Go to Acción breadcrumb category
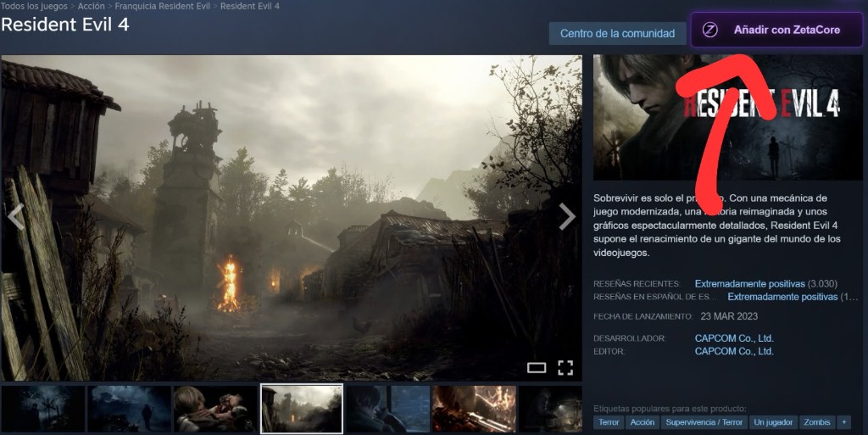 [92, 6]
